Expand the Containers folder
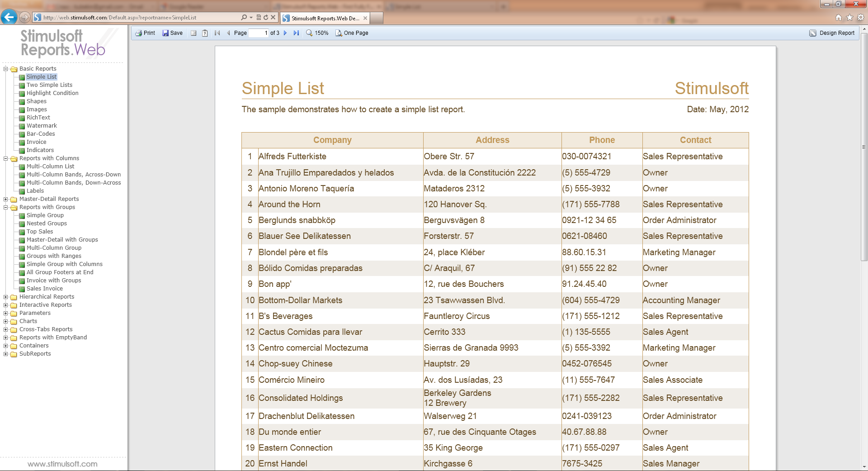Image resolution: width=868 pixels, height=471 pixels. click(6, 346)
